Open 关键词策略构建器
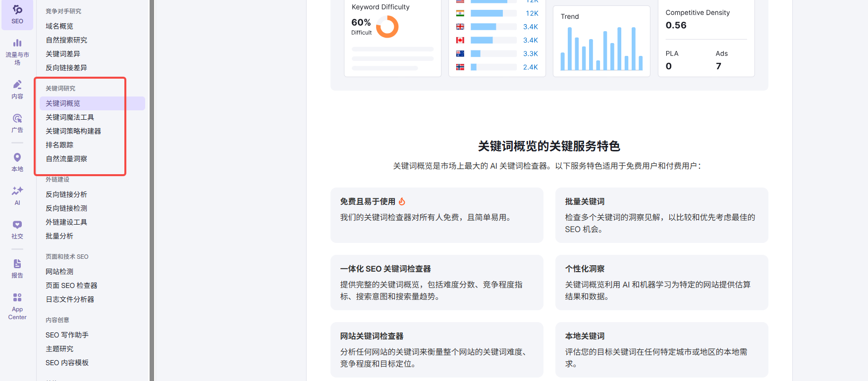The width and height of the screenshot is (868, 381). [x=73, y=131]
